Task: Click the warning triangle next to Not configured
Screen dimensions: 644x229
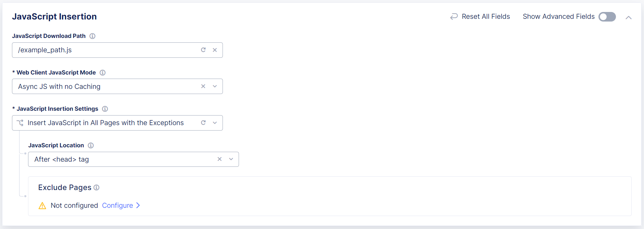Action: (42, 205)
